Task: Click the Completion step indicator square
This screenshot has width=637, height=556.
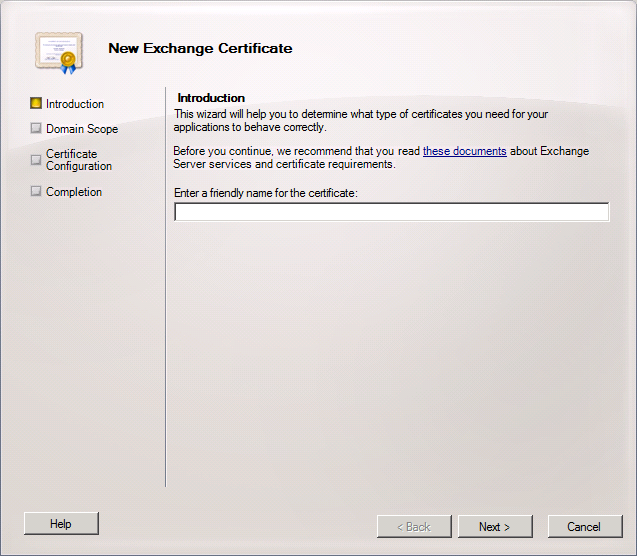Action: pos(36,191)
